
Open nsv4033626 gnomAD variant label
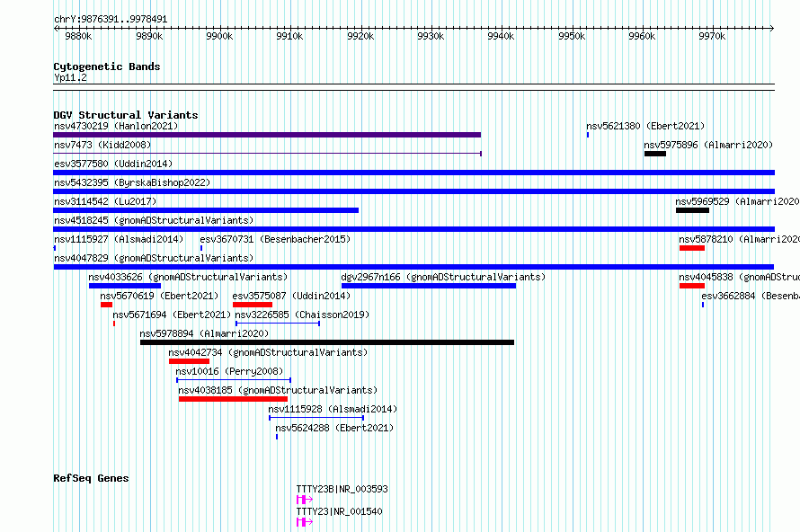(188, 277)
